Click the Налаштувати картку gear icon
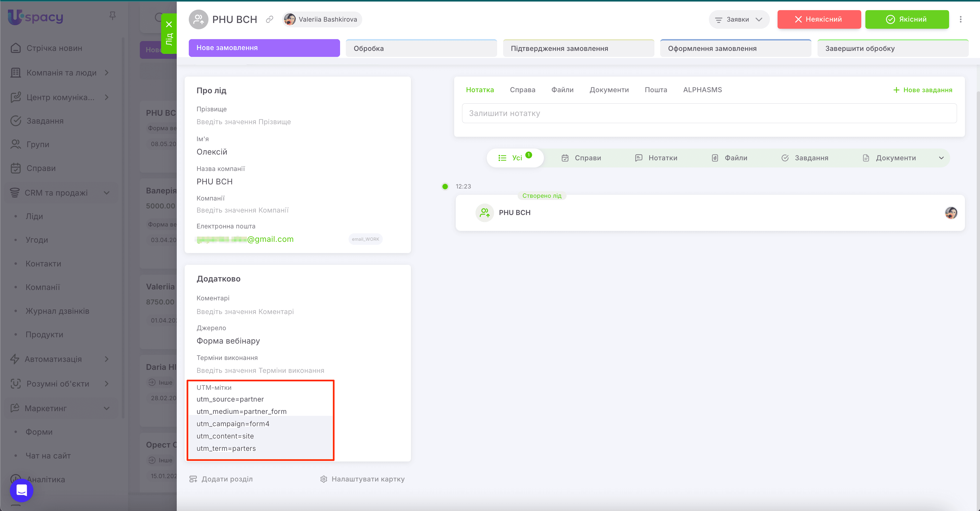This screenshot has height=511, width=980. [x=323, y=479]
